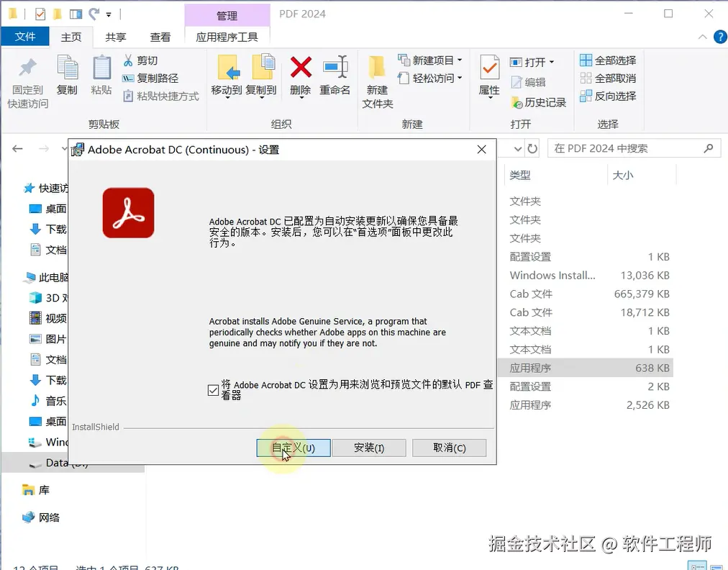Select 此电脑 (This PC) in navigation pane
This screenshot has height=570, width=728.
[x=46, y=277]
